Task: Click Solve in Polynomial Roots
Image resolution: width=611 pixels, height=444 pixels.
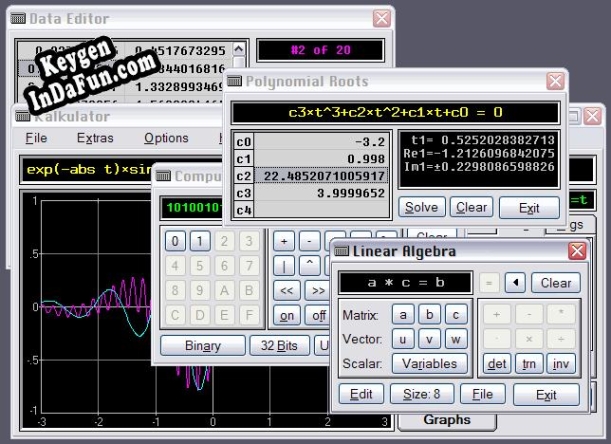Action: tap(422, 207)
